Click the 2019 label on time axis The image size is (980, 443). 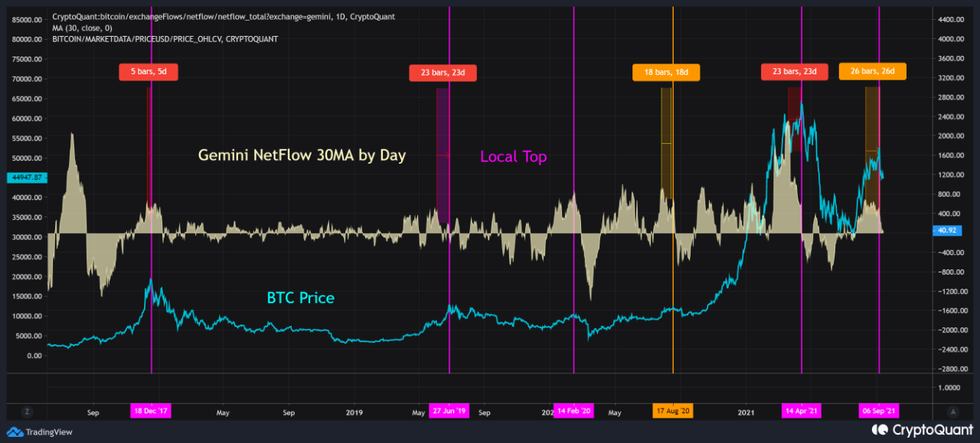(x=353, y=412)
